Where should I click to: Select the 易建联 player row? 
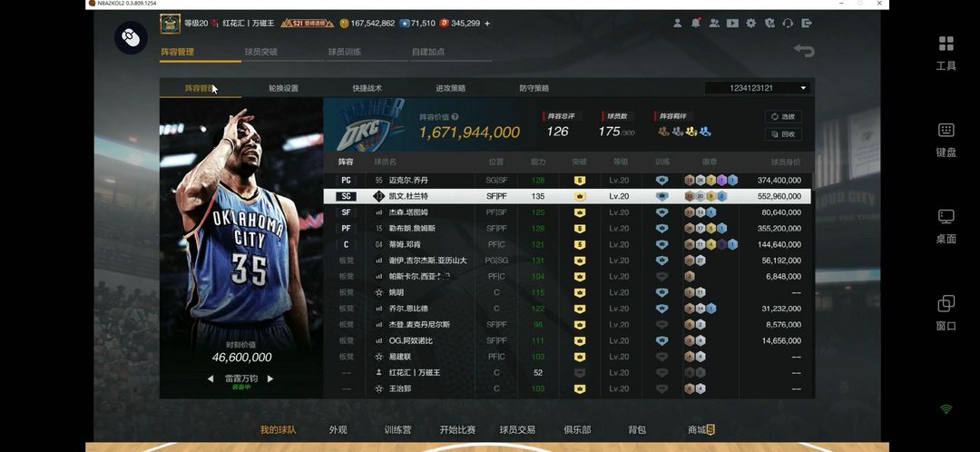pyautogui.click(x=567, y=357)
